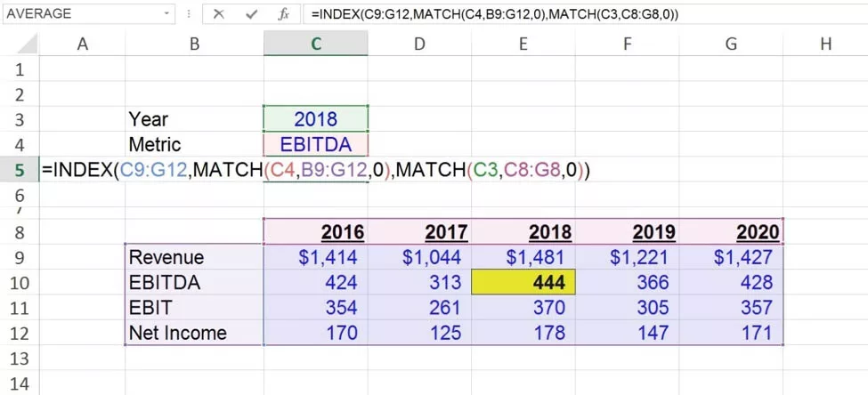Select the Revenue row label cell
The image size is (868, 395).
pos(194,257)
